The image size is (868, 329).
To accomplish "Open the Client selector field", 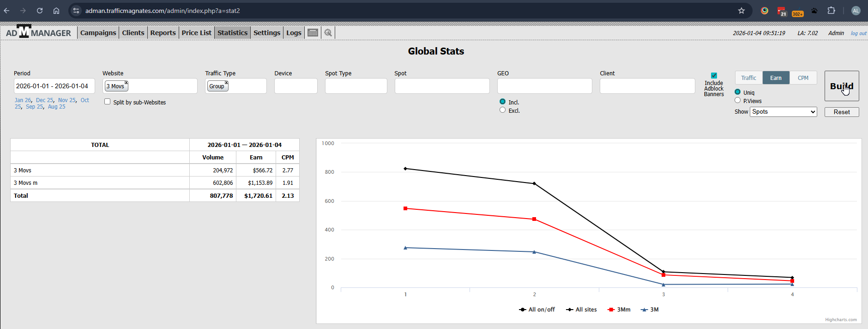I will coord(647,86).
